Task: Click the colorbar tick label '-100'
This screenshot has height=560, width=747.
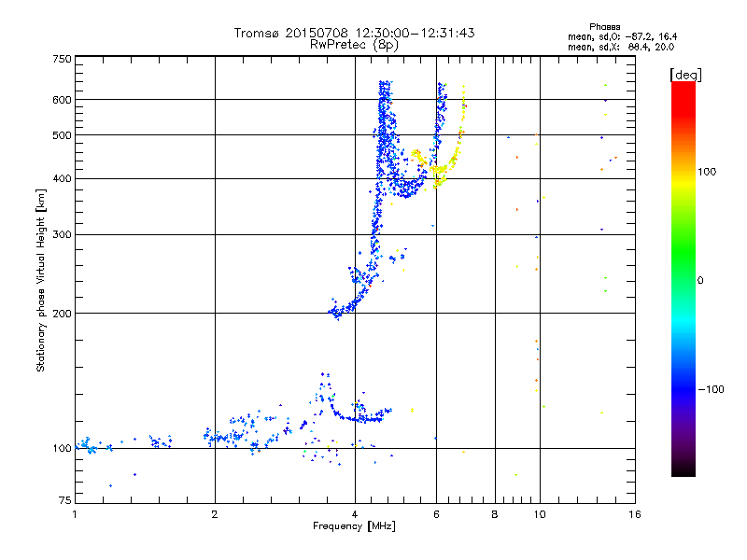Action: coord(711,389)
